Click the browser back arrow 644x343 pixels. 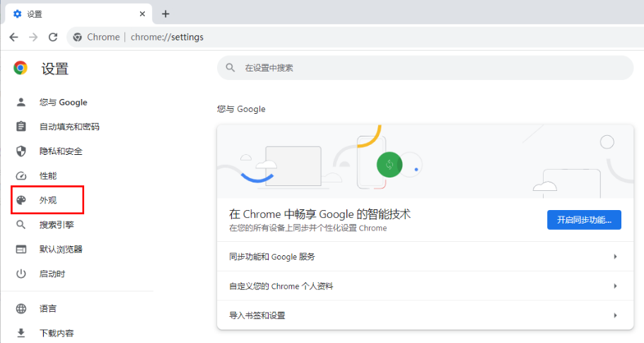(14, 37)
